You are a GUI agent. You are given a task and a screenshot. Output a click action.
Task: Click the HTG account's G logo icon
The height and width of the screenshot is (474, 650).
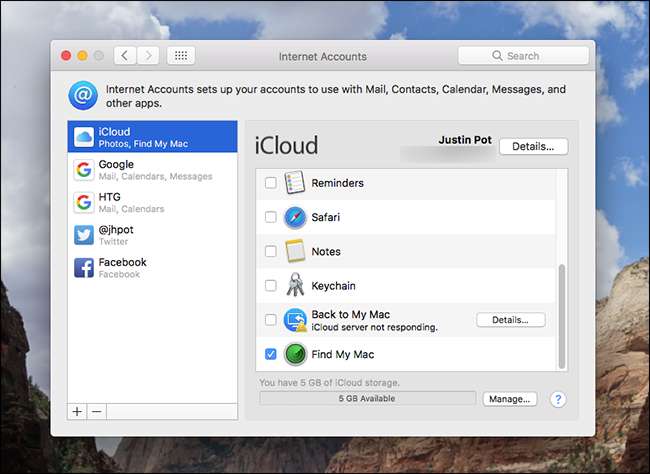coord(84,202)
